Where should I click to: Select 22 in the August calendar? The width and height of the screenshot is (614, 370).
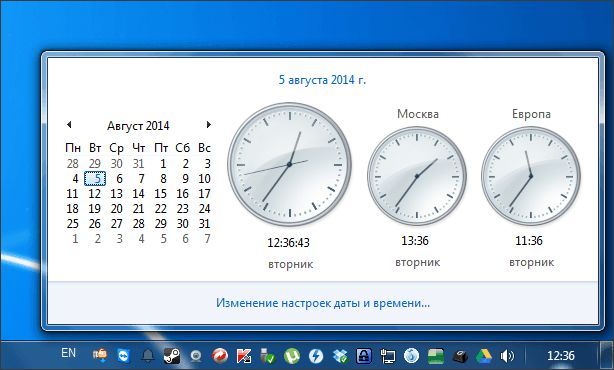161,209
